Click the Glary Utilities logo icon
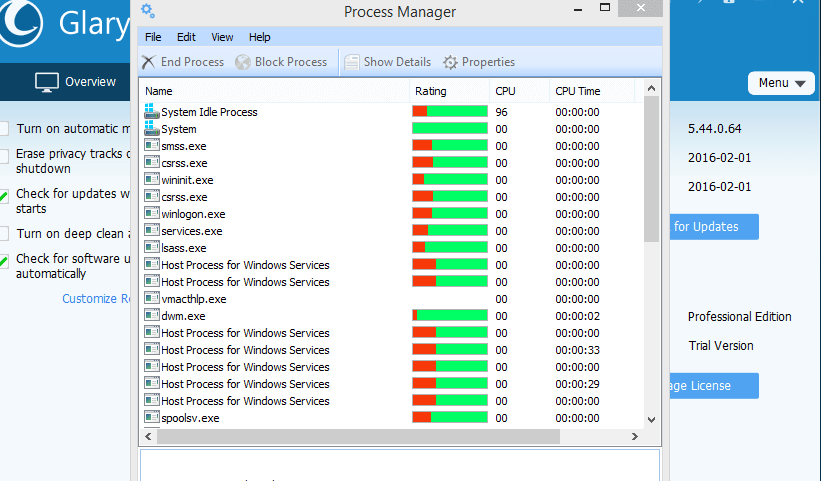This screenshot has height=481, width=825. pyautogui.click(x=20, y=22)
